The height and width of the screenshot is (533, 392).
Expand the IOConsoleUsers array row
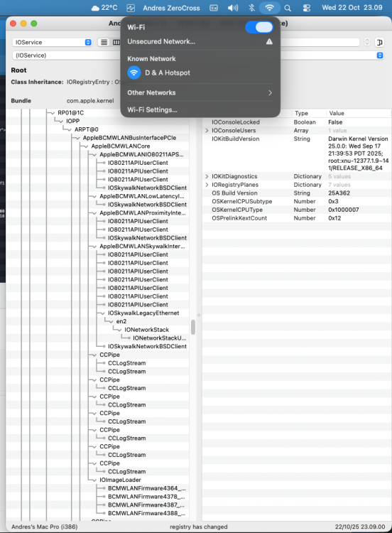coord(207,131)
